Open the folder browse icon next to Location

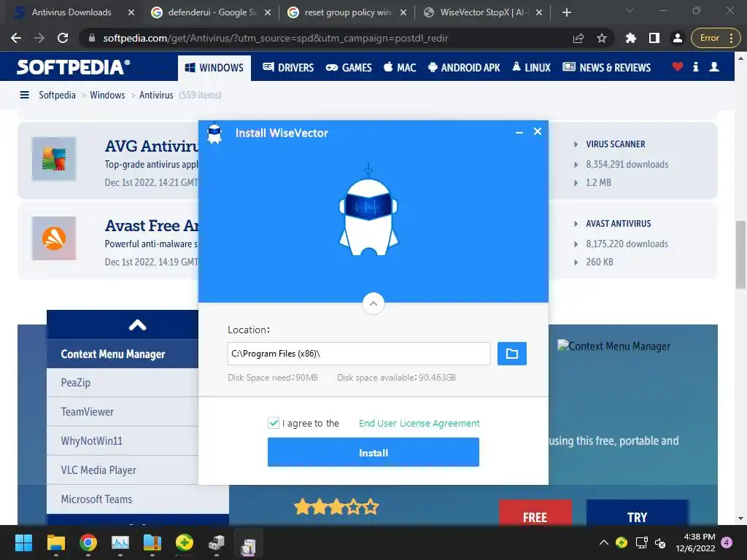[511, 354]
